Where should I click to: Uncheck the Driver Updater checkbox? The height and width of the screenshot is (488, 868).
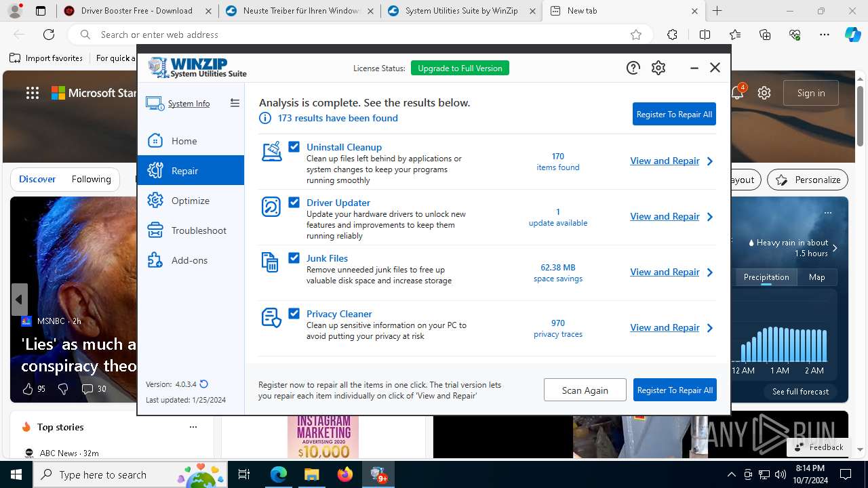click(294, 202)
